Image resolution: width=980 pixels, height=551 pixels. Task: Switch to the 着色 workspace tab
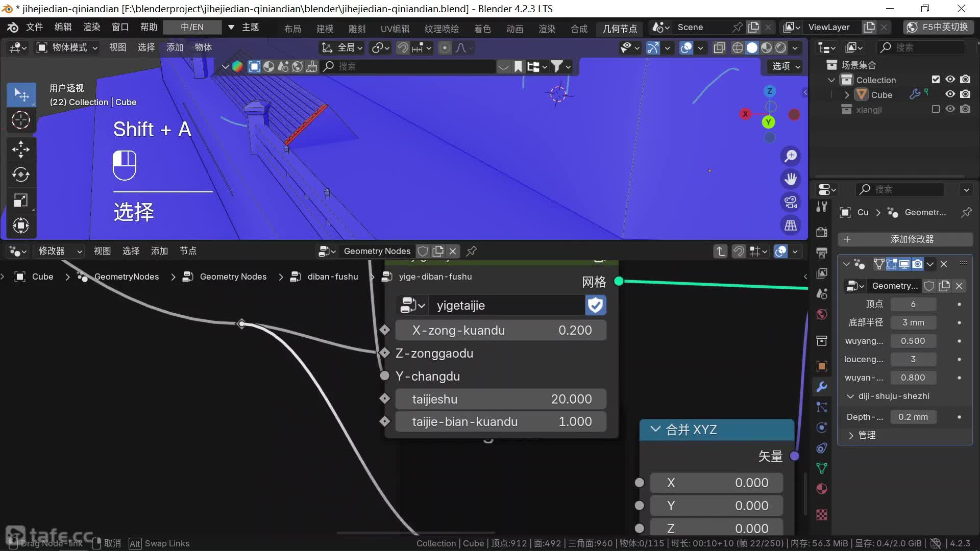pyautogui.click(x=482, y=29)
